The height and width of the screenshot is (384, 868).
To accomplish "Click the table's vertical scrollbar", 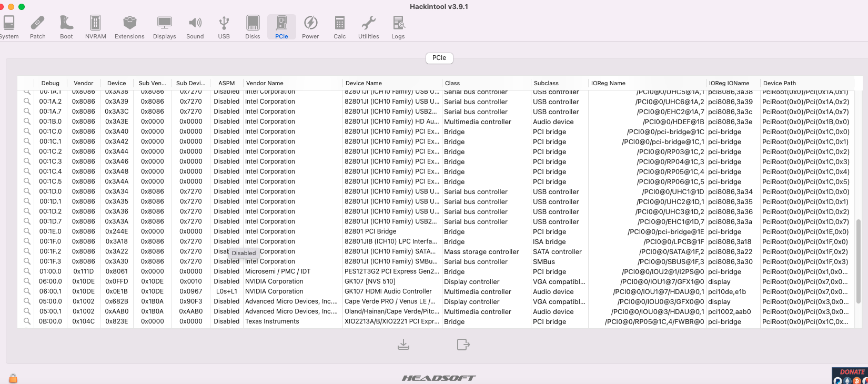I will coord(859,261).
